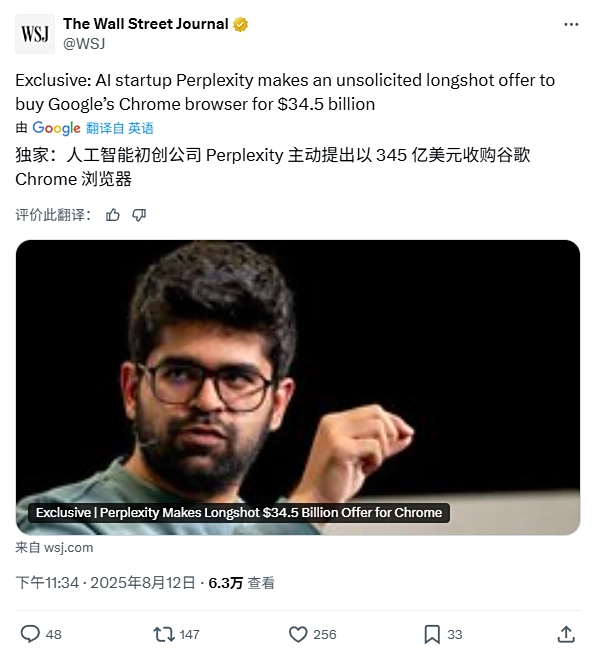Click the 6.3万 查看 view count
595x652 pixels.
241,583
